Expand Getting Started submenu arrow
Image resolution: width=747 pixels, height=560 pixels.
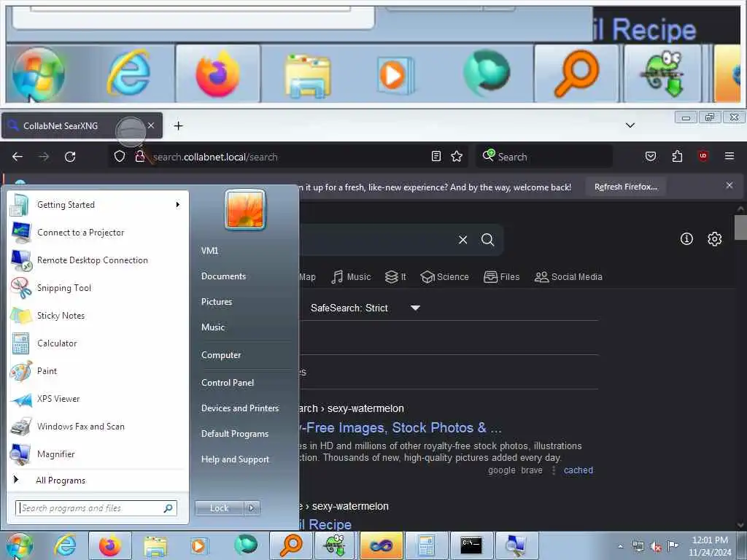(178, 205)
